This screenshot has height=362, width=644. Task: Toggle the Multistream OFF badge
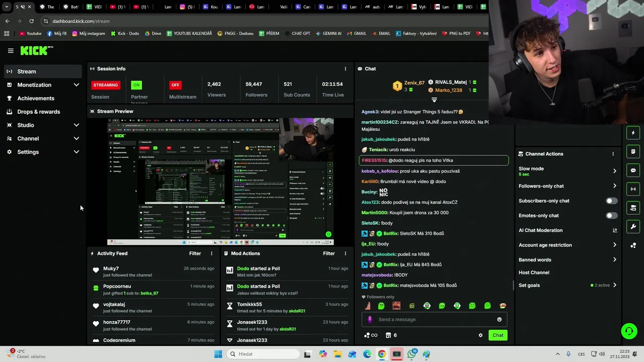(x=175, y=85)
